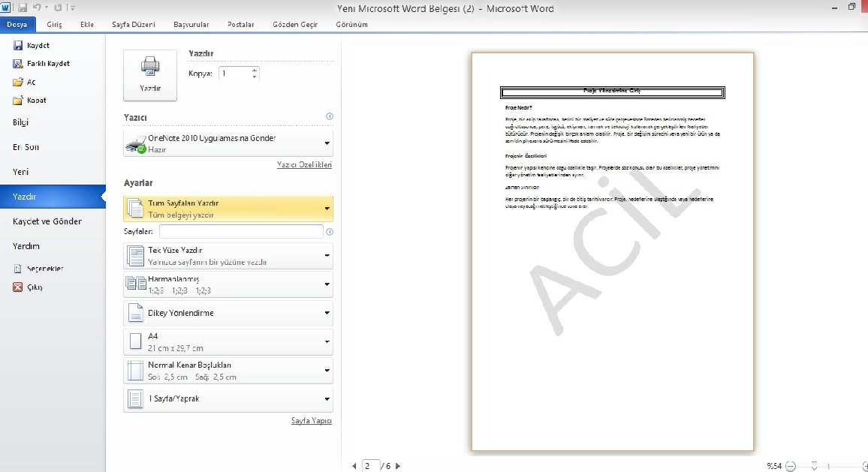Image resolution: width=868 pixels, height=472 pixels.
Task: Open the Yardım section
Action: (x=53, y=245)
